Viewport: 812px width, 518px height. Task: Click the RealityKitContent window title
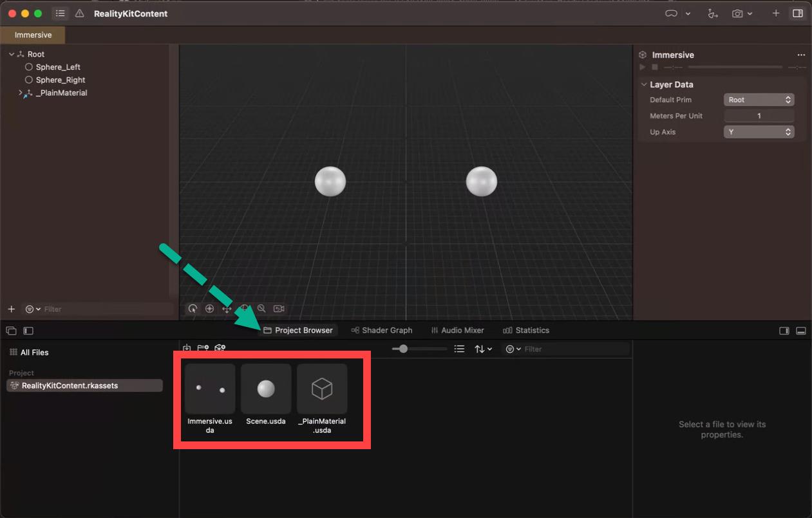point(131,14)
